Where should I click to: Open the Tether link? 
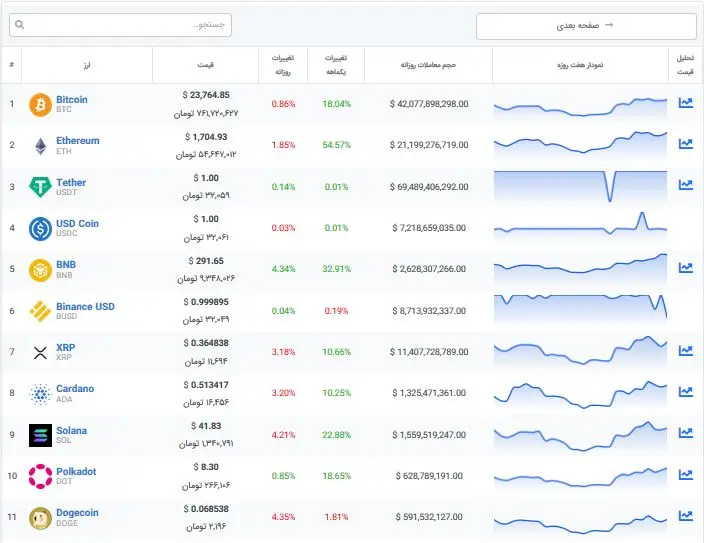[71, 182]
